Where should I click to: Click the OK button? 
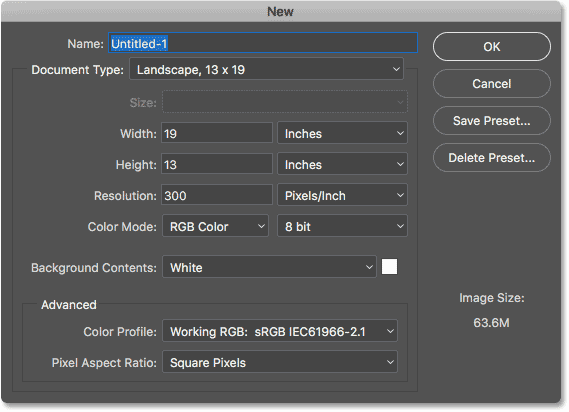(491, 46)
